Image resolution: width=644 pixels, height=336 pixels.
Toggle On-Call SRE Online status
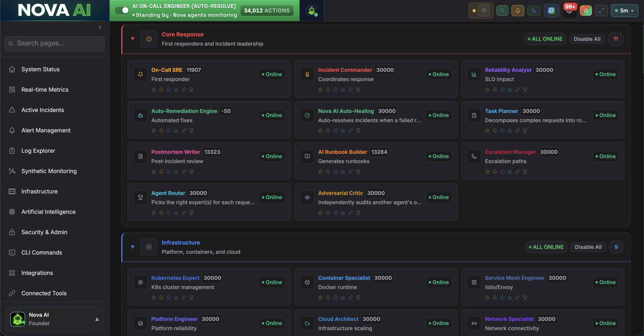coord(272,74)
